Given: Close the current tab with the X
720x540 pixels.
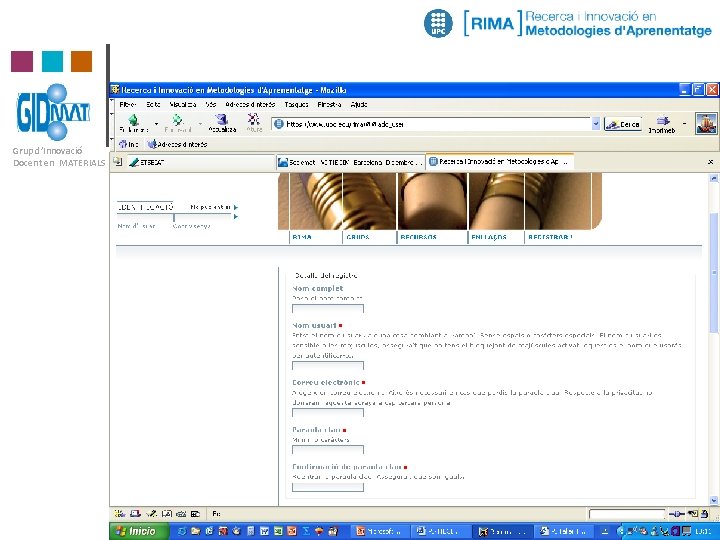Looking at the screenshot, I should (710, 162).
